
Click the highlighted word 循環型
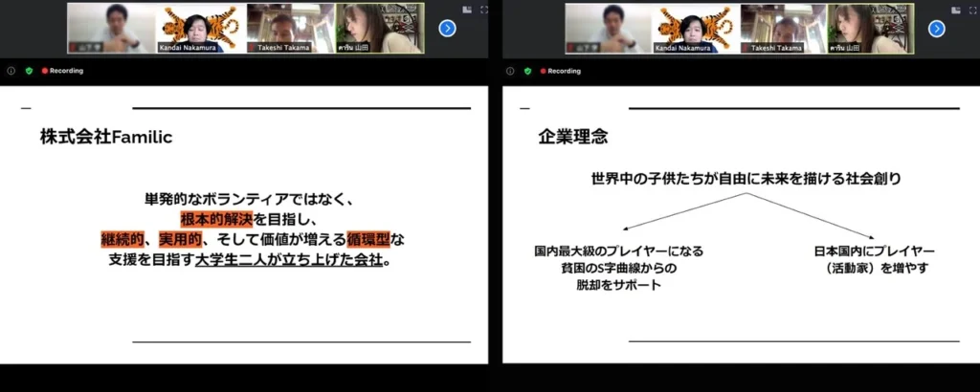coord(368,239)
